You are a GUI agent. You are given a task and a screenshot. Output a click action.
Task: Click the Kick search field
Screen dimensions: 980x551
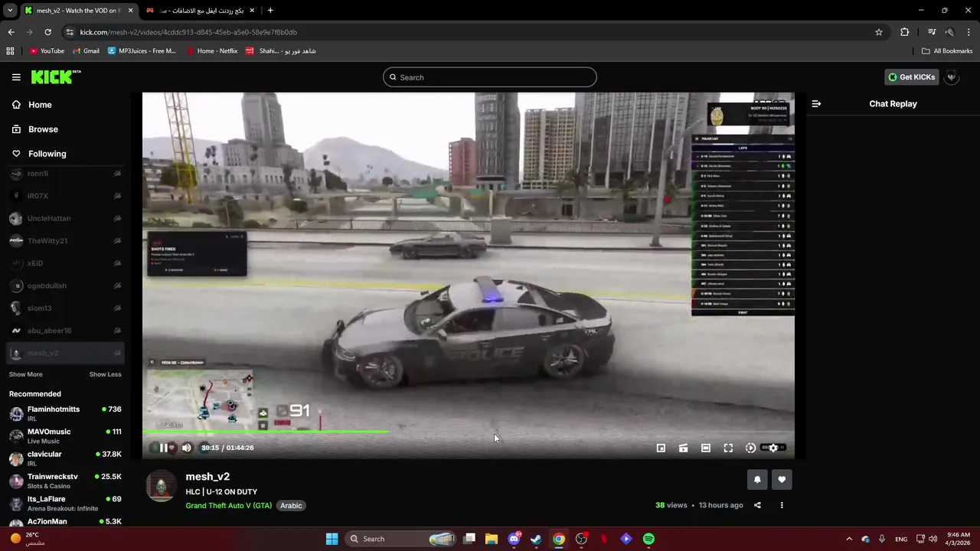pyautogui.click(x=490, y=77)
